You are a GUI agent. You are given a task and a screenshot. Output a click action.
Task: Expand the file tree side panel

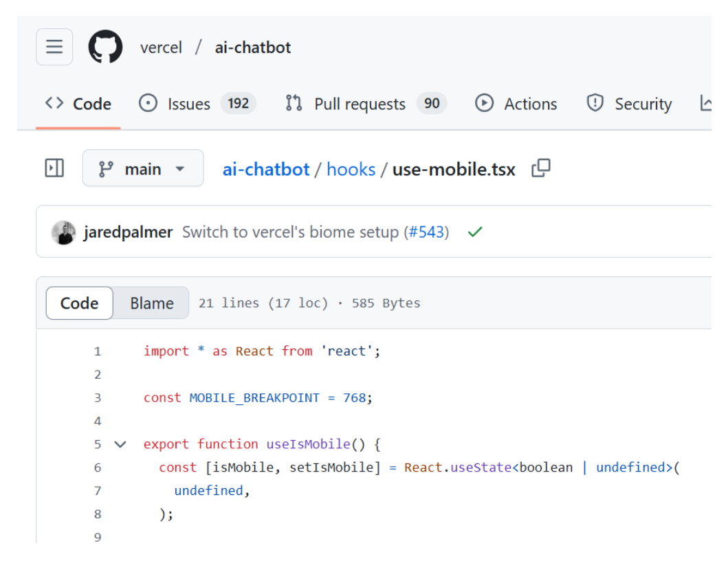tap(54, 168)
